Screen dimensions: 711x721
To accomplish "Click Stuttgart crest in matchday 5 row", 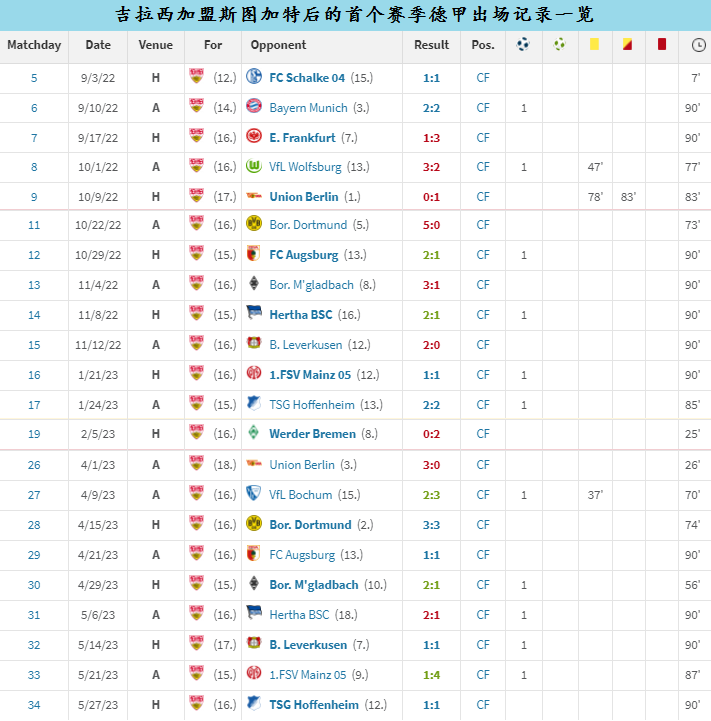I will (196, 77).
